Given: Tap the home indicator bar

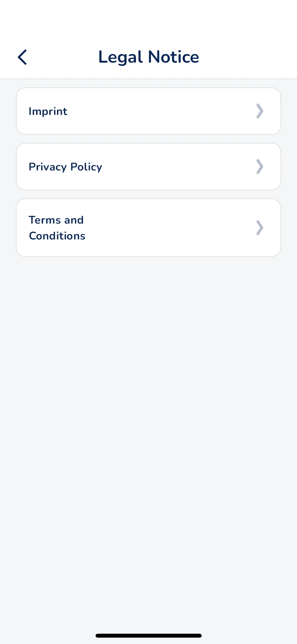Looking at the screenshot, I should click(149, 636).
